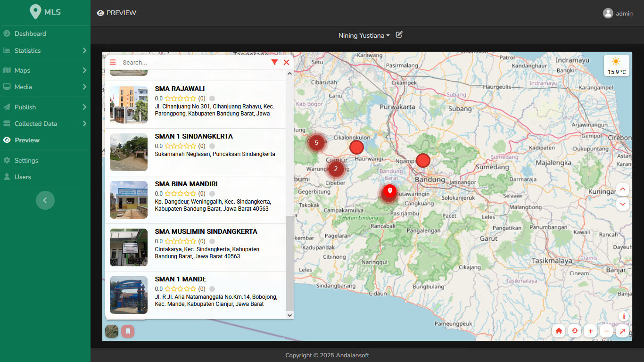The image size is (644, 362).
Task: Go to Dashboard in the sidebar
Action: click(30, 33)
